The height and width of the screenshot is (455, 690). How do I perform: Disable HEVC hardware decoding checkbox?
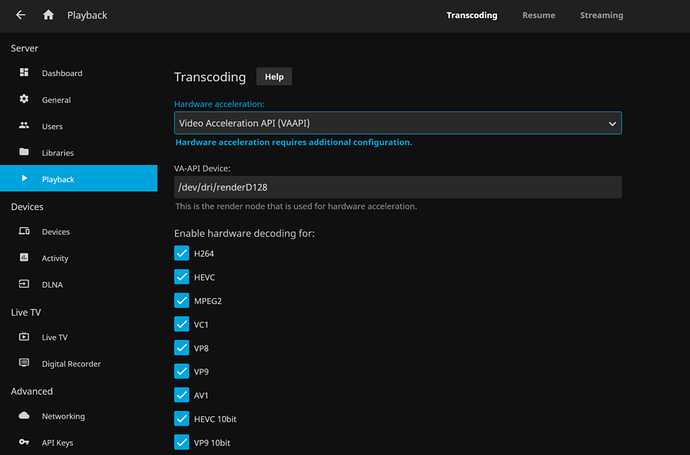[x=181, y=277]
